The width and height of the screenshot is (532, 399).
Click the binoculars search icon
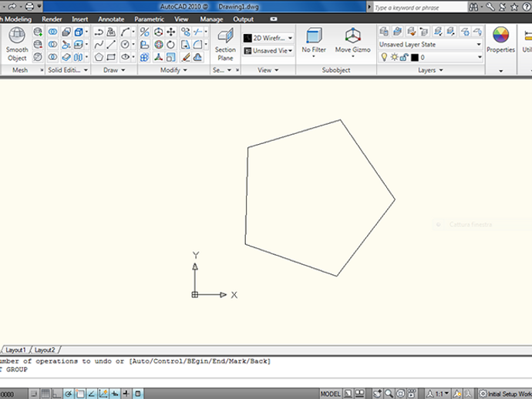click(x=473, y=7)
